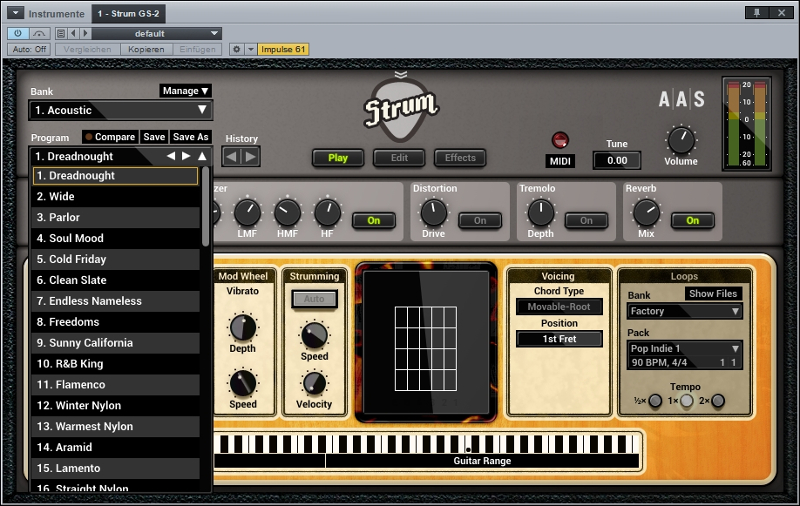Image resolution: width=800 pixels, height=506 pixels.
Task: Choose the Soul Mood program
Action: click(115, 238)
